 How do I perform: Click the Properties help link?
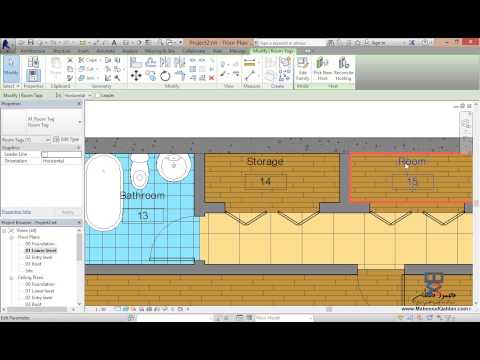pyautogui.click(x=16, y=212)
